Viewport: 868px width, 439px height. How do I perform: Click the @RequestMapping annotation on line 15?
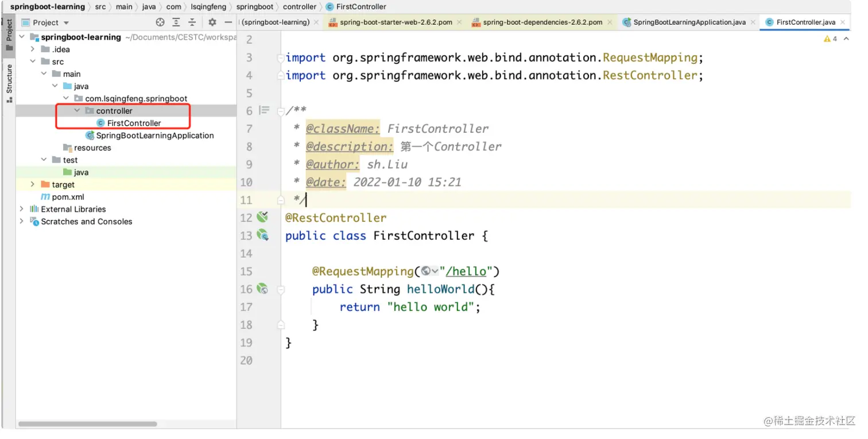click(363, 271)
